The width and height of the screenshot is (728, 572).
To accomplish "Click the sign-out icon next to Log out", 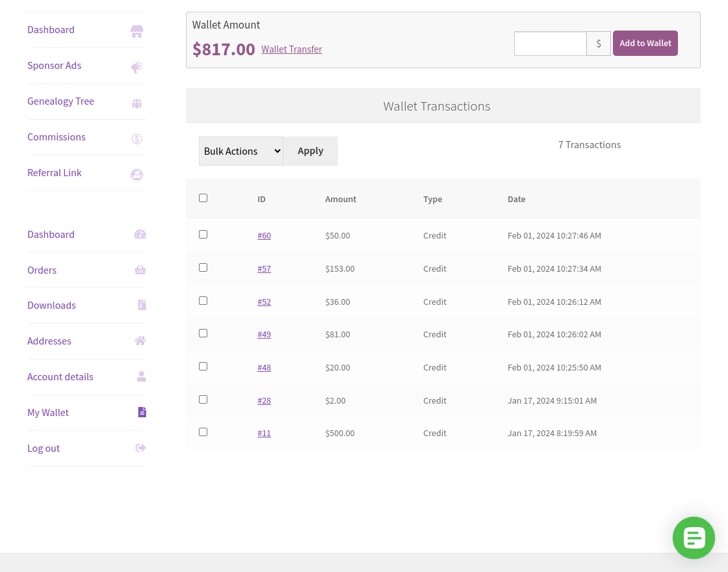I will (x=140, y=448).
